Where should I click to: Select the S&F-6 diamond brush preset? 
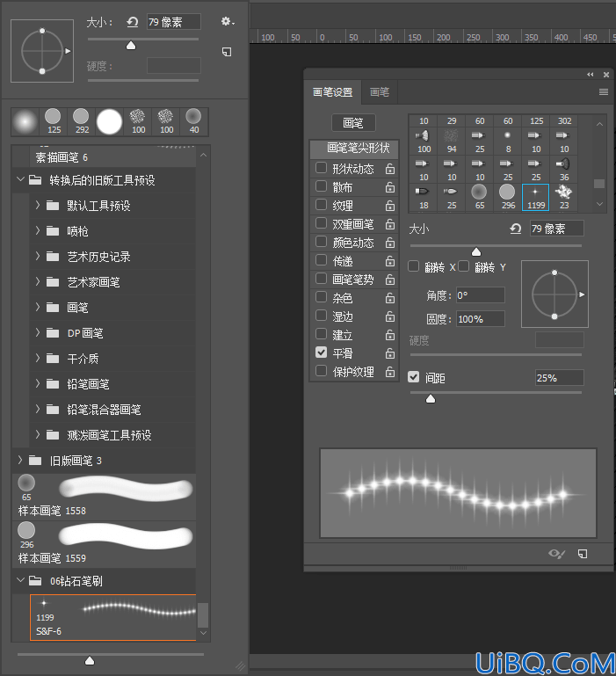point(113,617)
